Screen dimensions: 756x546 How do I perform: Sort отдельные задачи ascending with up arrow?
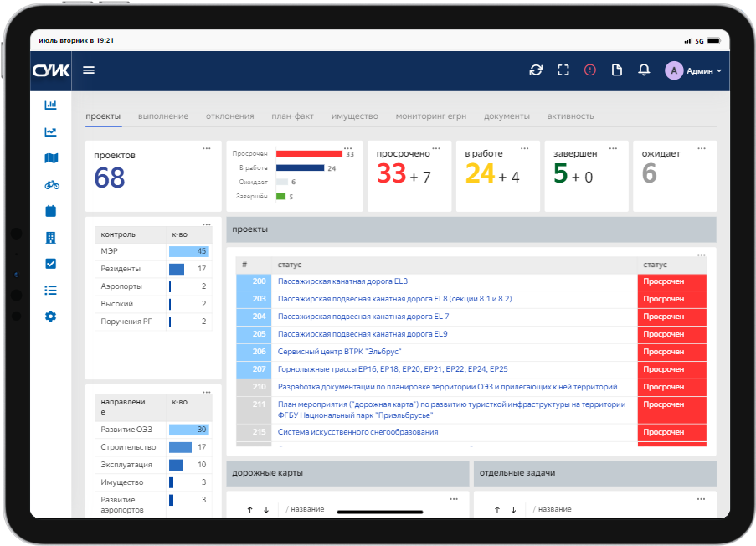(497, 509)
